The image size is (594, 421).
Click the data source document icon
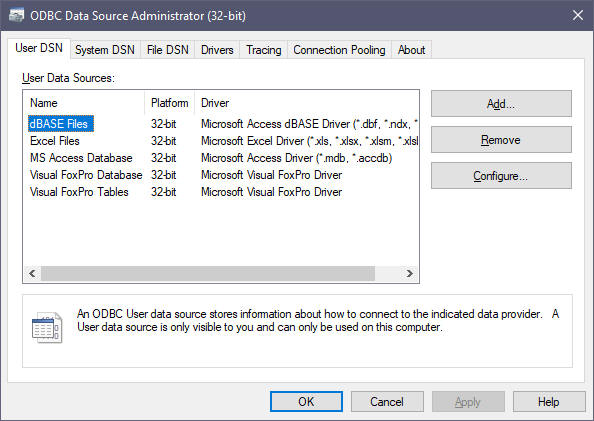pyautogui.click(x=47, y=327)
